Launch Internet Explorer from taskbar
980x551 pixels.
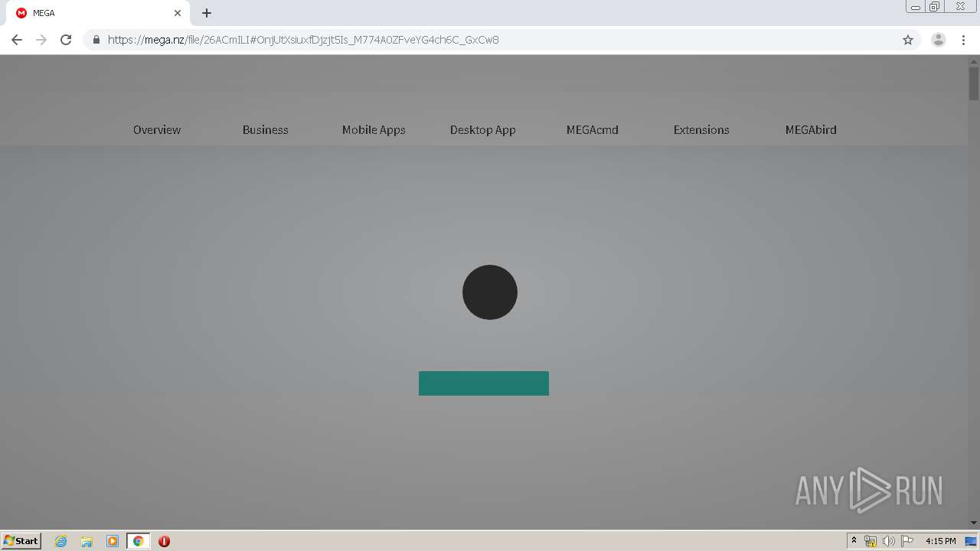(x=61, y=541)
